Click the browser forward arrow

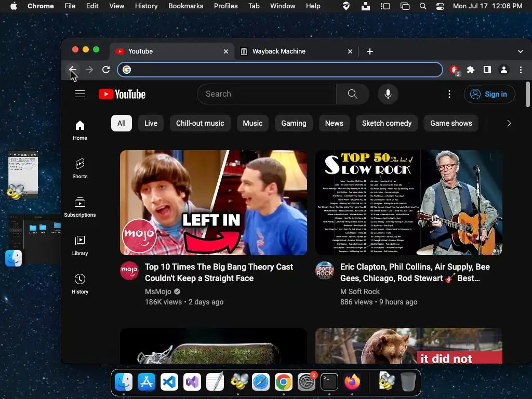(x=89, y=70)
